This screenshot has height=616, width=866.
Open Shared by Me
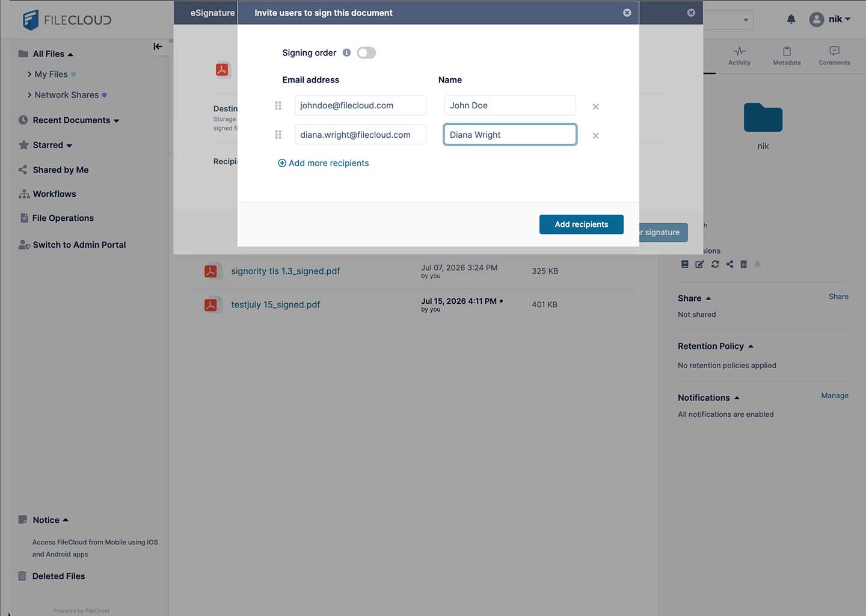61,170
